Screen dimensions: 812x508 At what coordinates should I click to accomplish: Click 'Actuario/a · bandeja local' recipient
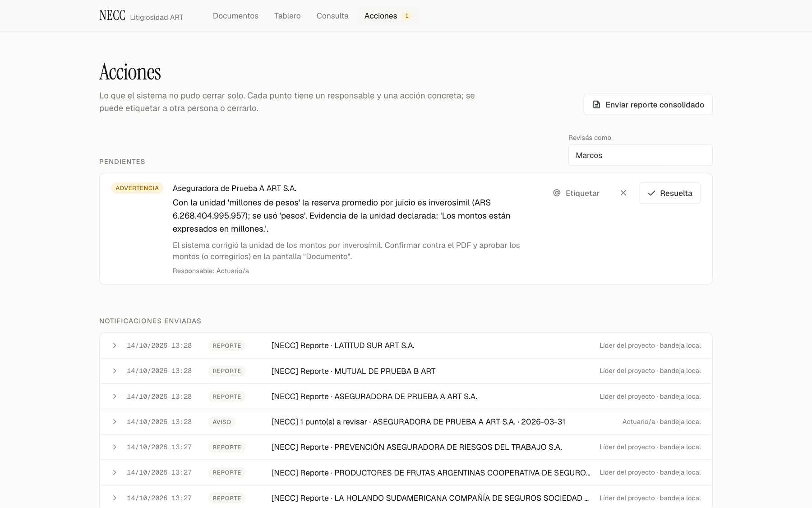click(x=661, y=422)
